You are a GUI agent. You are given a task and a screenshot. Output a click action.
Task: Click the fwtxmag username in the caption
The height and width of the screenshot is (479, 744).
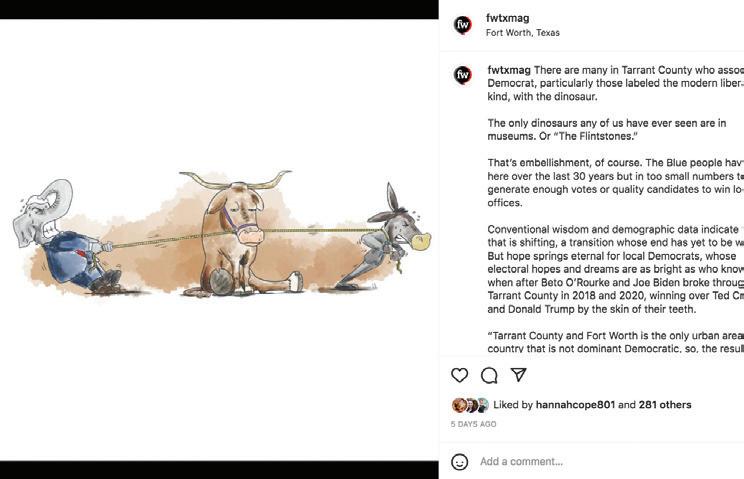509,70
